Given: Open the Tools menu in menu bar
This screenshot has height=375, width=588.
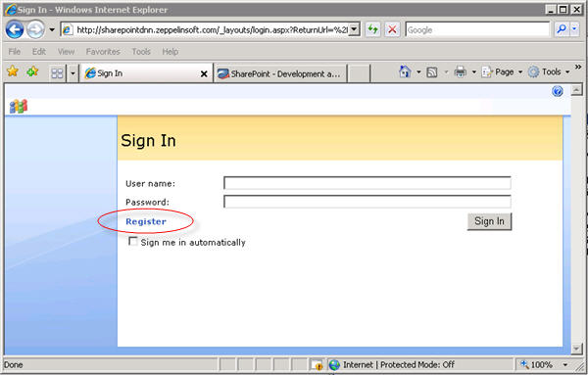Looking at the screenshot, I should pos(141,51).
